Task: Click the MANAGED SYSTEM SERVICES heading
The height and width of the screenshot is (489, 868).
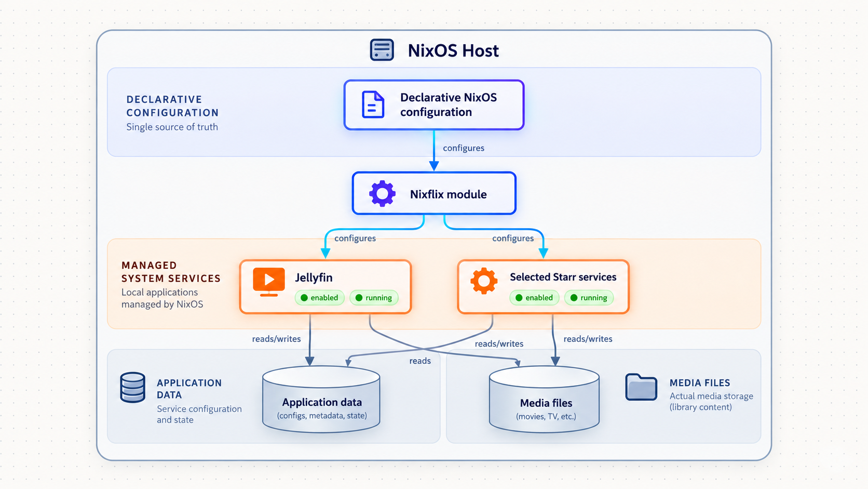Action: pyautogui.click(x=171, y=272)
